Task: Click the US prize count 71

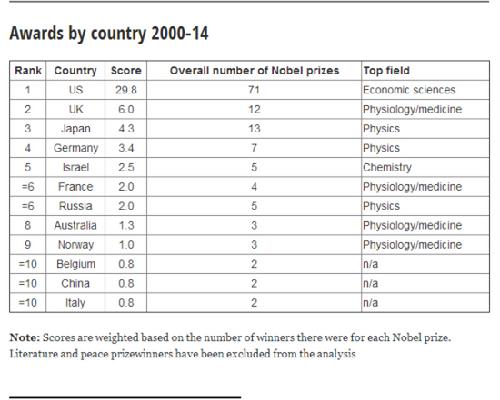Action: click(254, 90)
